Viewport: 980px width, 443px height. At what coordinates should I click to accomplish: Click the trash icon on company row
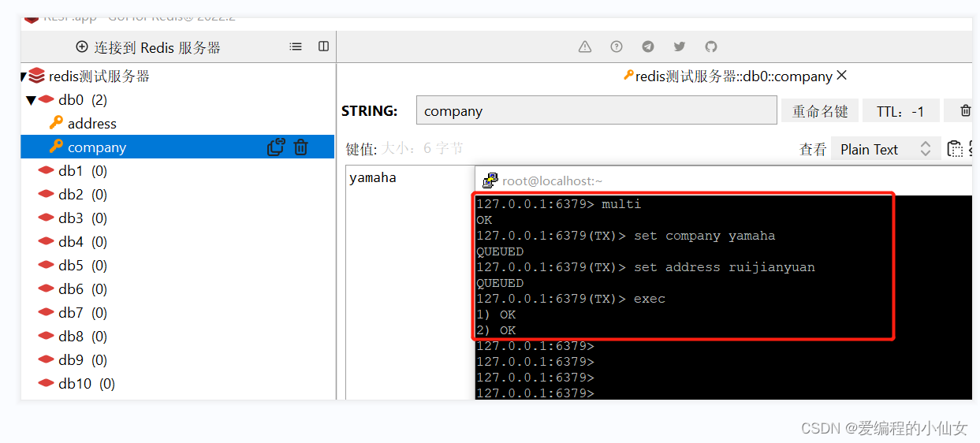pos(300,147)
